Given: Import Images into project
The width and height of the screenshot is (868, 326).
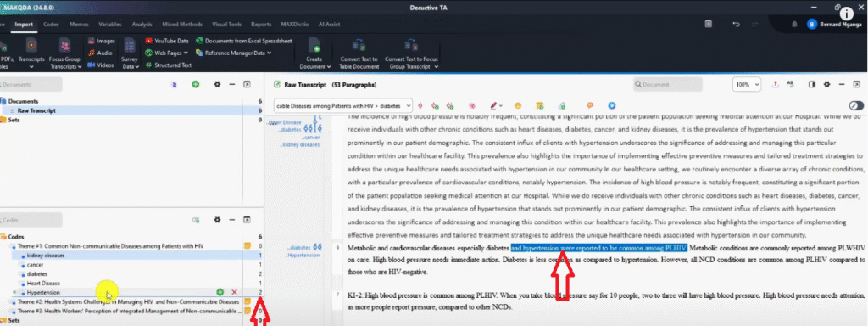Looking at the screenshot, I should coord(102,41).
